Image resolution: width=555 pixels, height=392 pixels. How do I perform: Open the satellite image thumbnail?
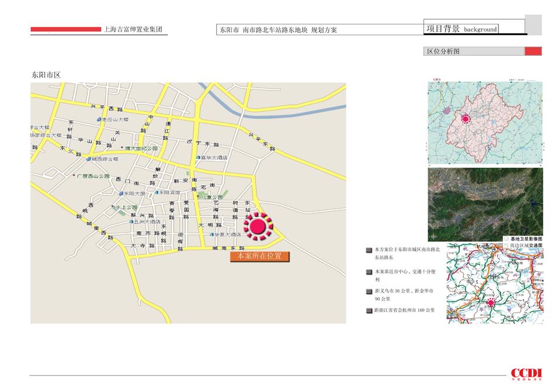click(485, 205)
